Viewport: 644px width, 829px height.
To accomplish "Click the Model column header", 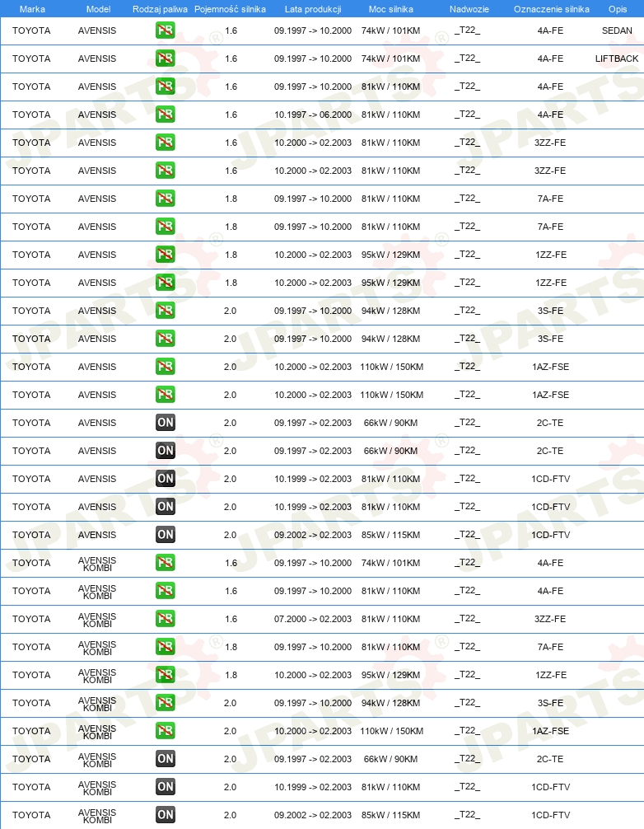I will 98,9.
